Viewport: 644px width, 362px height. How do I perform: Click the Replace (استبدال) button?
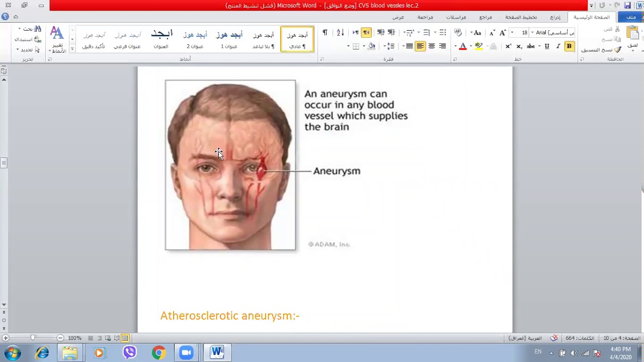pos(28,39)
